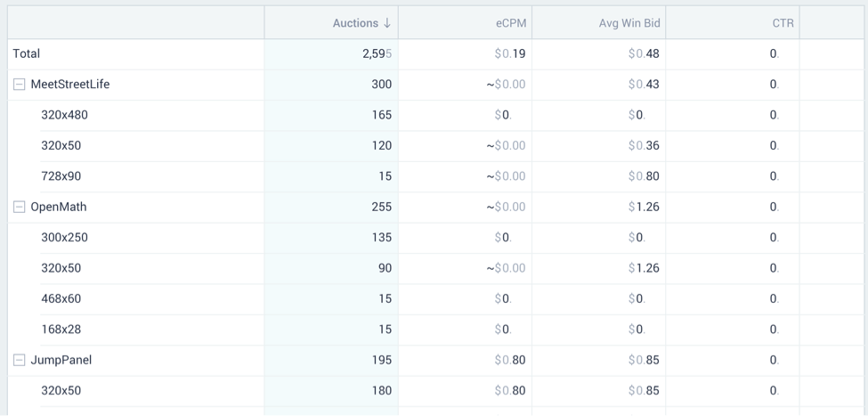Select the MeetStreetLife row name
Screen dimensions: 868x416
70,85
